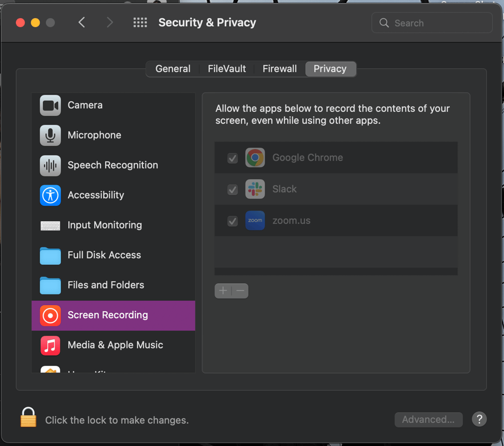Click the padlock icon to unlock changes
Screen dimensions: 504x446
pos(28,418)
